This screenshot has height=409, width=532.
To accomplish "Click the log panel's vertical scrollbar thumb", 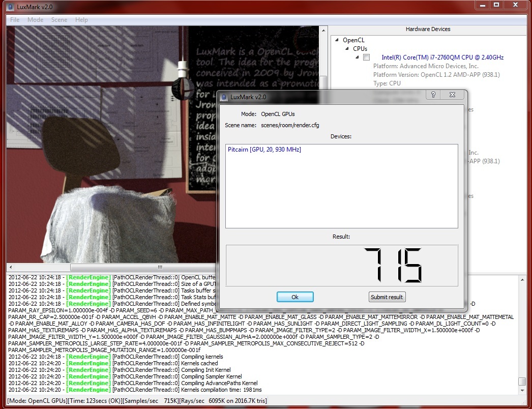I will (522, 381).
